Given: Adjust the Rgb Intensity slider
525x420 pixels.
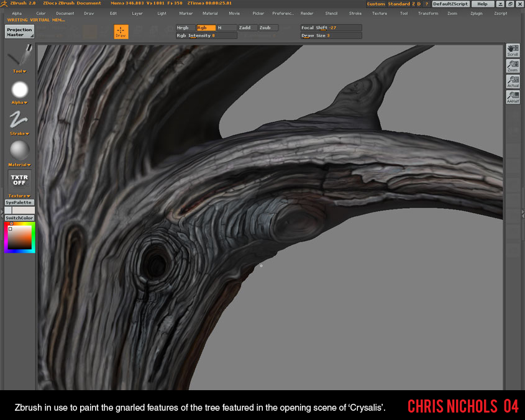Looking at the screenshot, I should click(x=206, y=35).
